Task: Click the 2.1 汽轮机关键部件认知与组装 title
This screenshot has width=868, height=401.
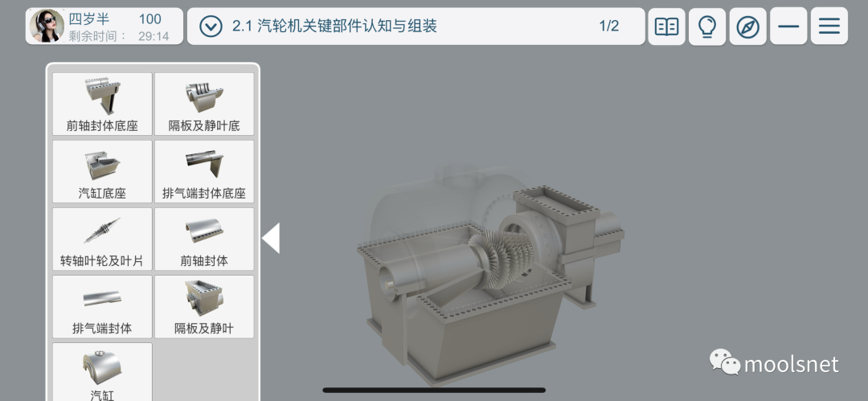Action: pos(334,26)
